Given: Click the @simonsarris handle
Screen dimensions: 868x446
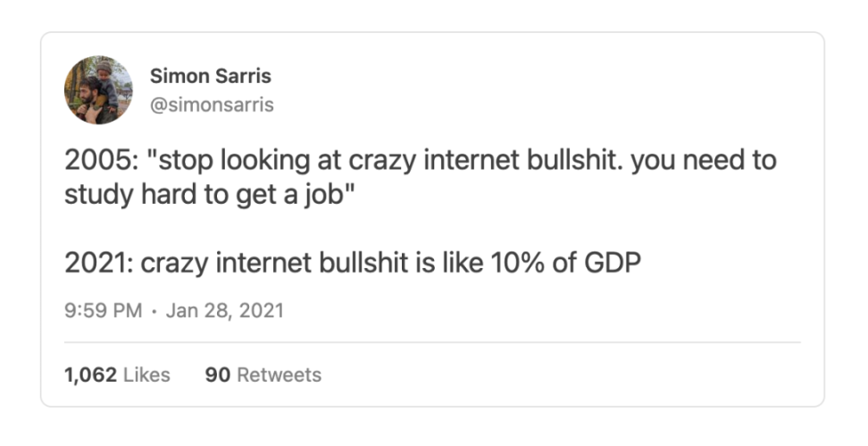Looking at the screenshot, I should click(x=212, y=105).
